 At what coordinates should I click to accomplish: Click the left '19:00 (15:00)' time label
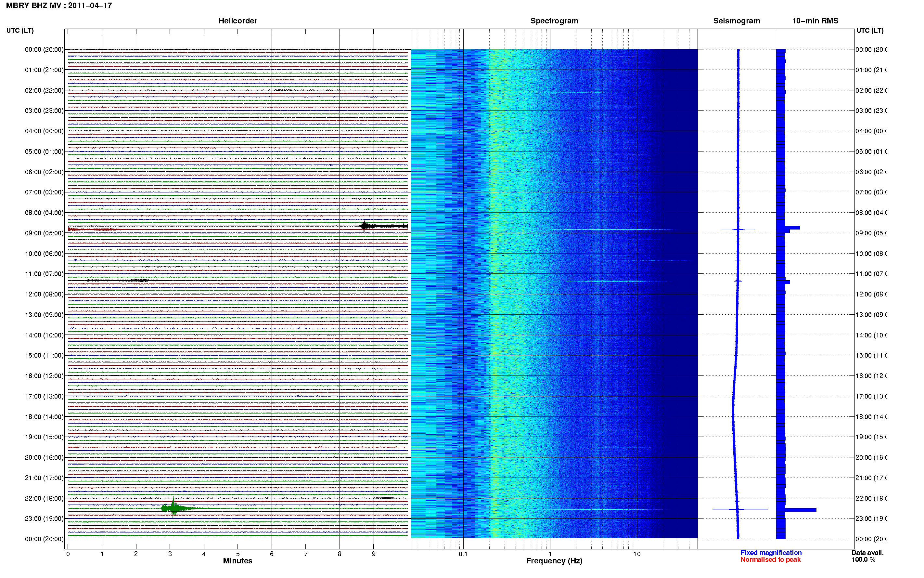pyautogui.click(x=44, y=437)
